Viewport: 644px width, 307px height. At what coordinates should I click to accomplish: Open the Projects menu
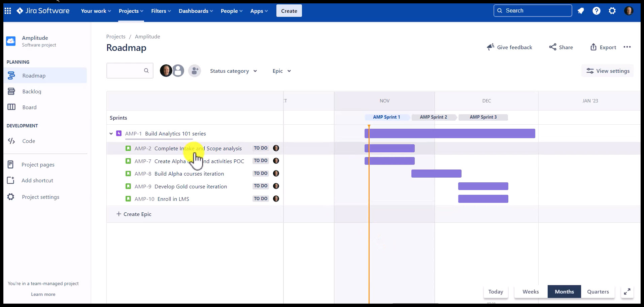[x=131, y=11]
